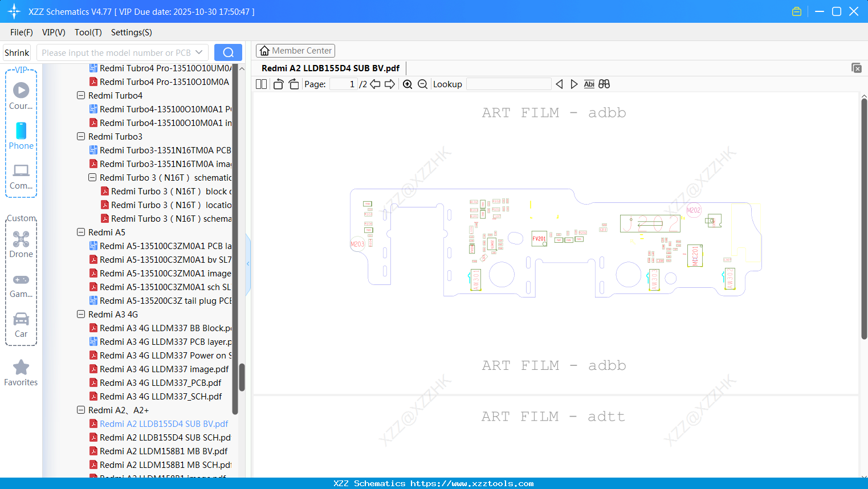Open the Member Center
The width and height of the screenshot is (868, 489).
coord(295,51)
